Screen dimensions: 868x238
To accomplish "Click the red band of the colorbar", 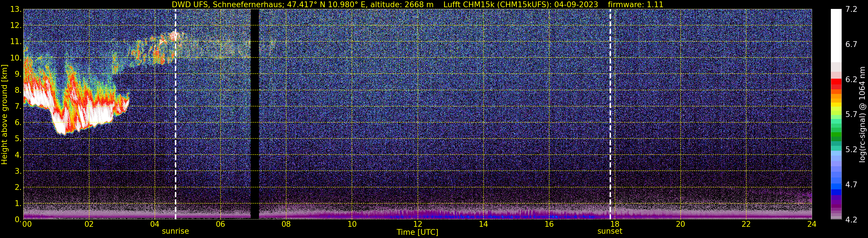I will pos(836,84).
